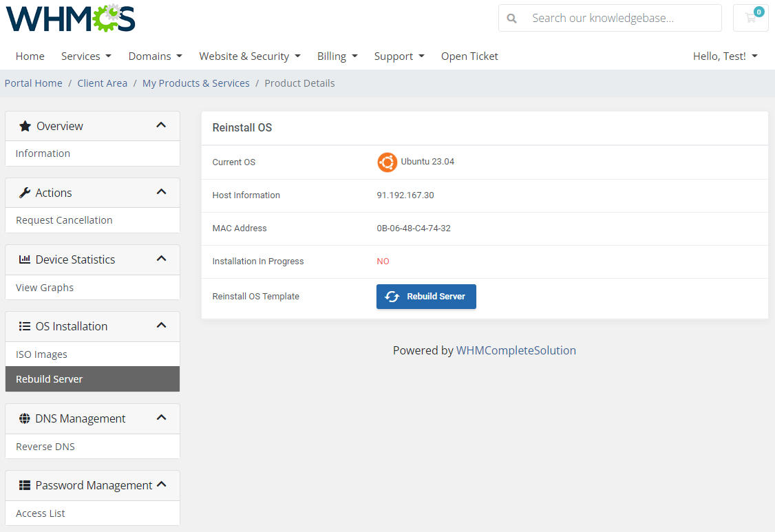Click the search magnifier icon
This screenshot has height=532, width=775.
click(511, 18)
